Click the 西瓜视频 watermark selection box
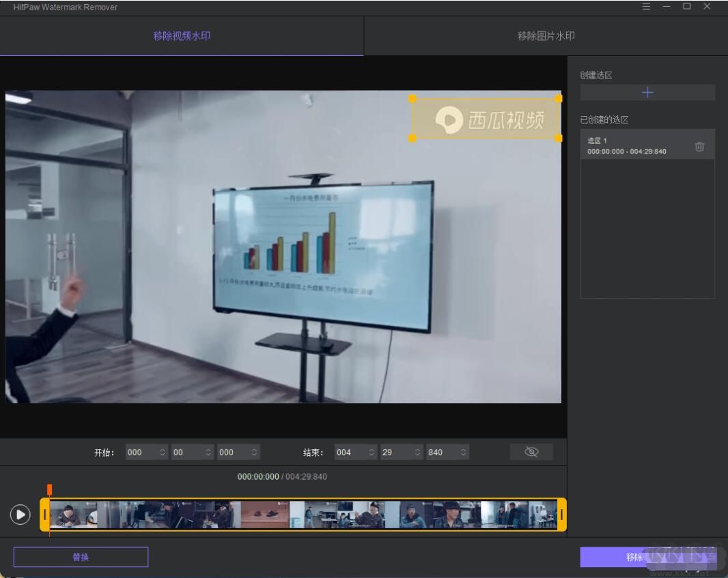 coord(486,119)
